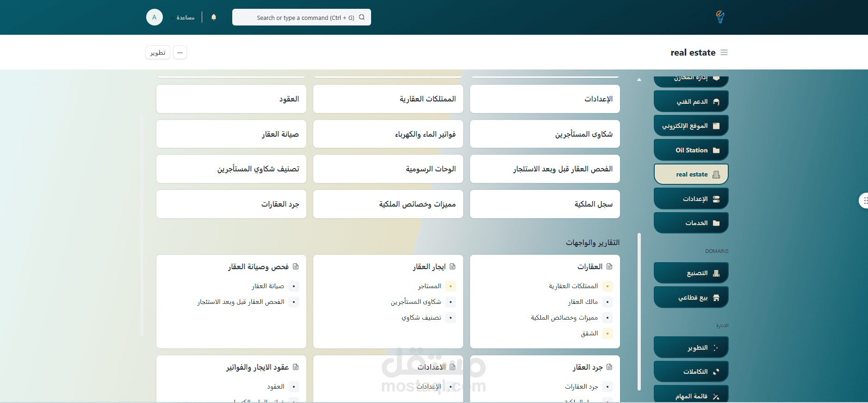Click الشقق link
The height and width of the screenshot is (403, 868).
pos(589,334)
